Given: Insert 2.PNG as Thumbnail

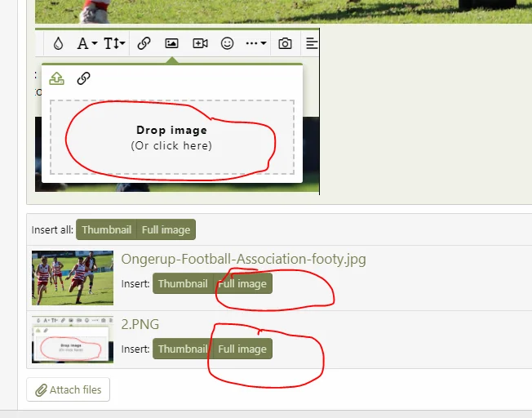Looking at the screenshot, I should [x=183, y=349].
